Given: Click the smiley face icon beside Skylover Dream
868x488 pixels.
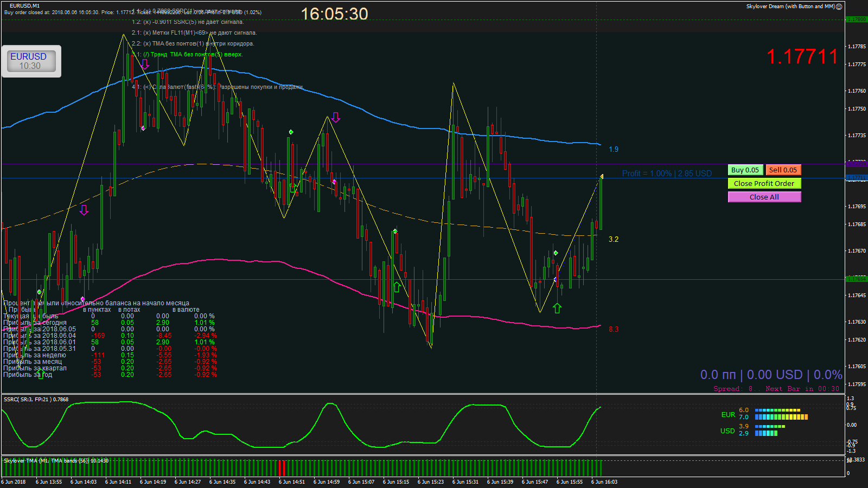Looking at the screenshot, I should pyautogui.click(x=839, y=7).
